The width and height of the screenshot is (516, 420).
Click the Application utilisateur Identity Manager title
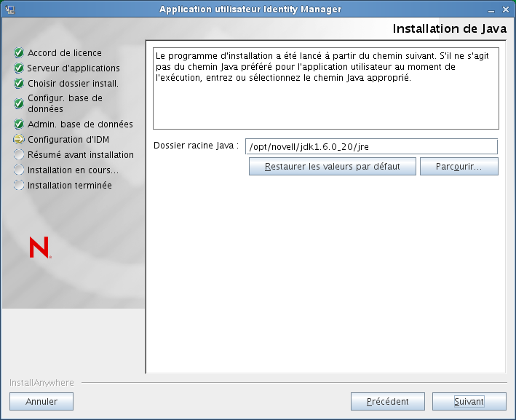[250, 9]
